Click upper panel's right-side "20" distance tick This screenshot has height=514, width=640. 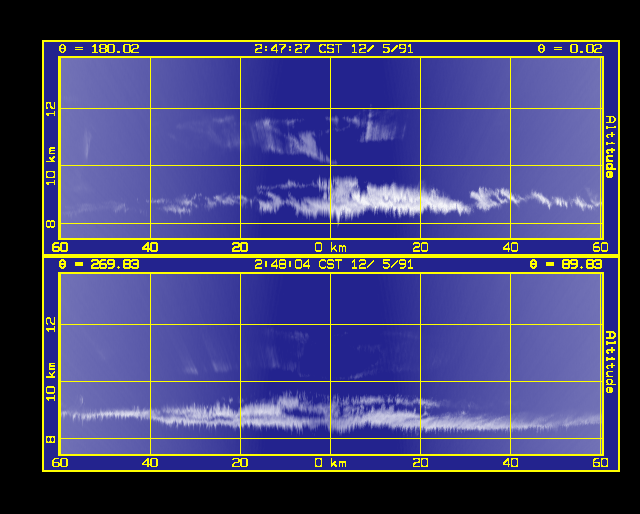pos(420,247)
